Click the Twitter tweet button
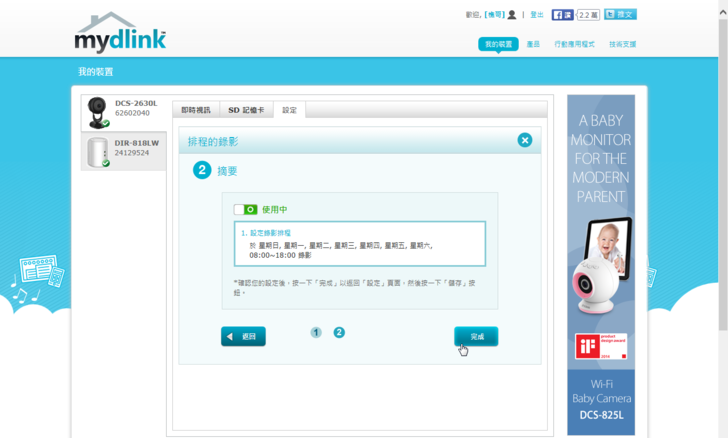 [620, 14]
